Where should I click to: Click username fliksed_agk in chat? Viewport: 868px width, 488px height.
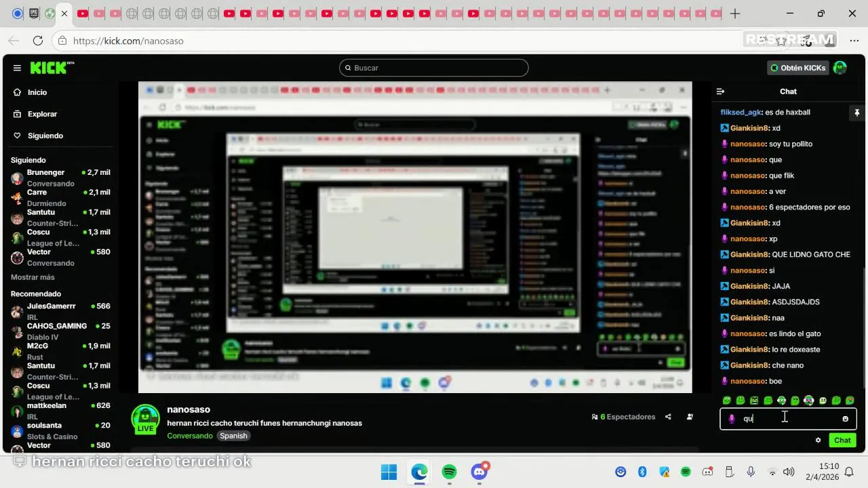point(741,113)
